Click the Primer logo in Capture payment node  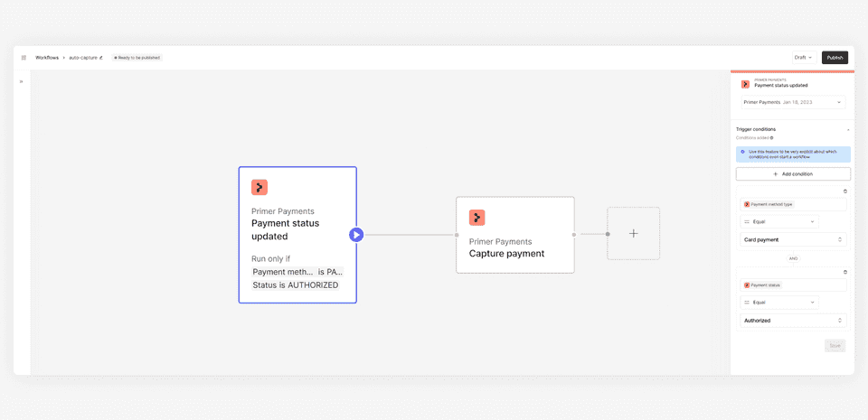pyautogui.click(x=477, y=217)
